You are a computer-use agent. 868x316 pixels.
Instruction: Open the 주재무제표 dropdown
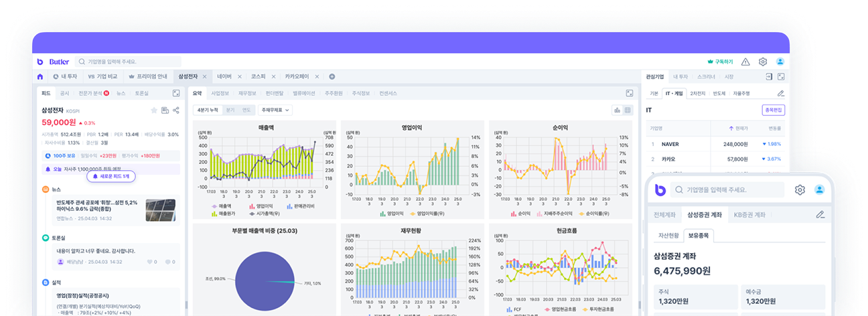[275, 110]
